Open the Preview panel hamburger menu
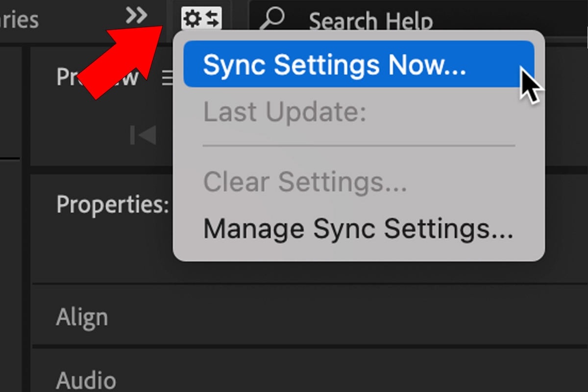The height and width of the screenshot is (392, 588). [x=168, y=78]
